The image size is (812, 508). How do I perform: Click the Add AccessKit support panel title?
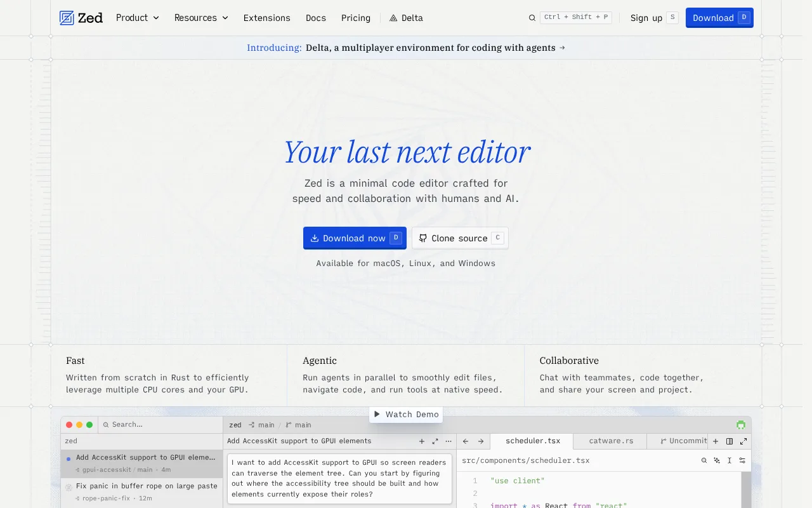[x=299, y=441]
